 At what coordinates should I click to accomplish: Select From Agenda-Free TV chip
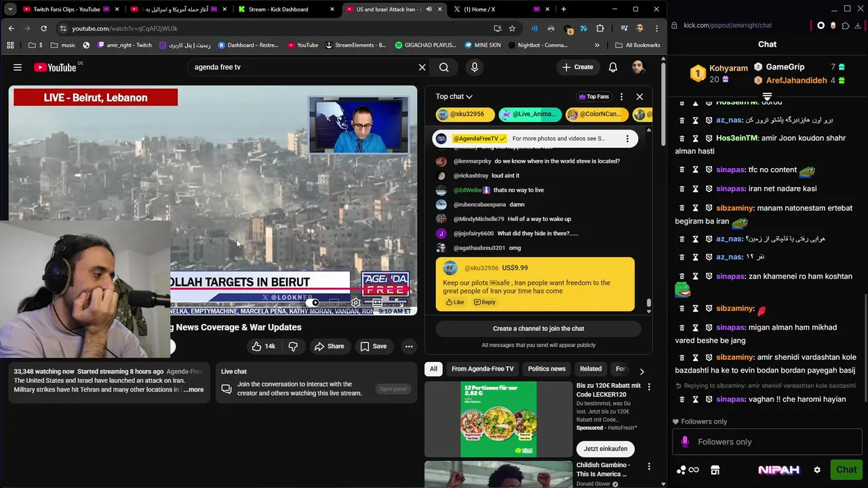483,369
